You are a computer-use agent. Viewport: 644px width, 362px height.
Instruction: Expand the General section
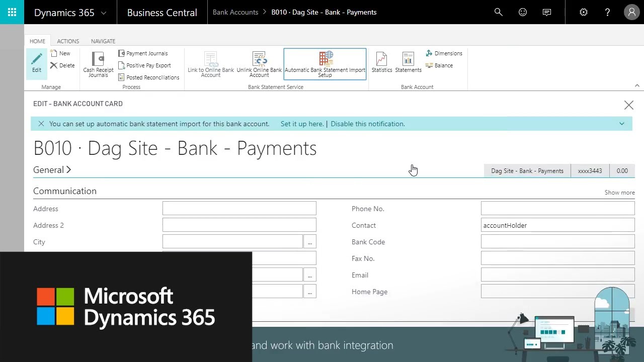(52, 170)
